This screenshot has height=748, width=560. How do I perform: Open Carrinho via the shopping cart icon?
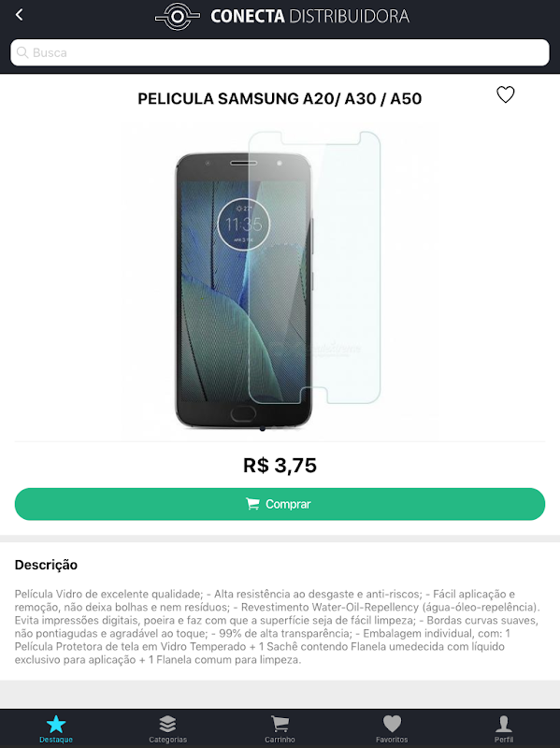280,724
